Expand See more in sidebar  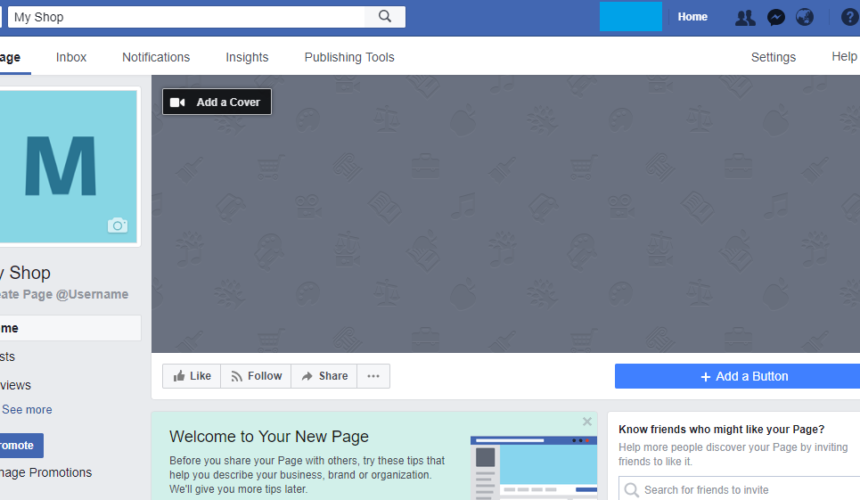(27, 410)
